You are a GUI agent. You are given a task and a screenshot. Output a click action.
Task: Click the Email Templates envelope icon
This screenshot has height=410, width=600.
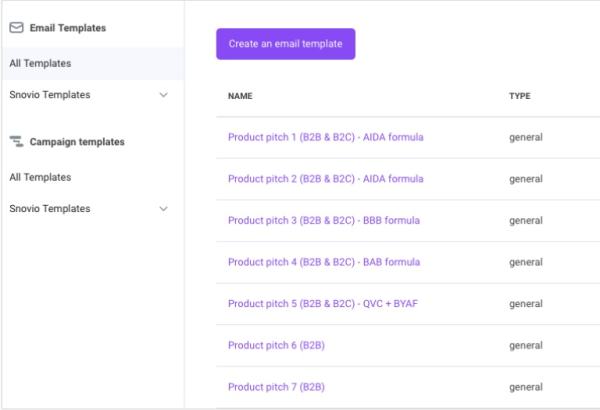coord(15,28)
